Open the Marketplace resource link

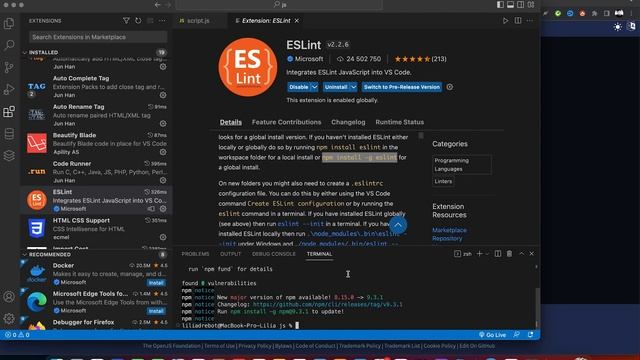point(449,230)
